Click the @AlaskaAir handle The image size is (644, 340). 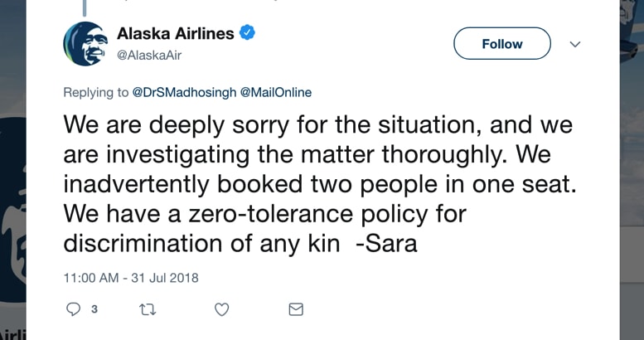point(149,55)
